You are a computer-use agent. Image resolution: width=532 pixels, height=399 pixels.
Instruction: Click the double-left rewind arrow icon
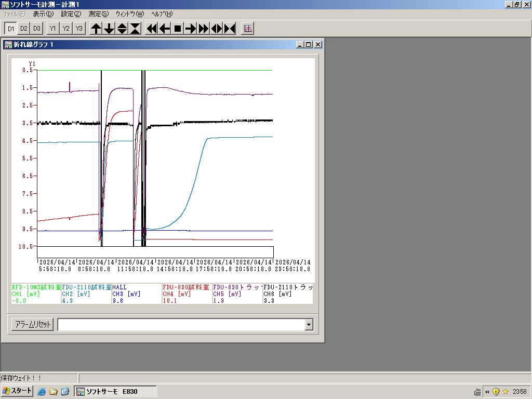pyautogui.click(x=152, y=29)
